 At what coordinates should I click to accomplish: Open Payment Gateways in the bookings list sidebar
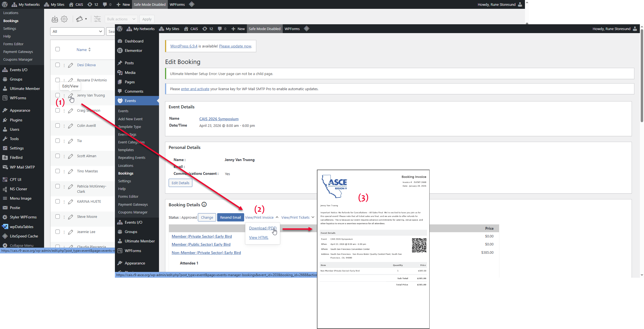[x=18, y=52]
